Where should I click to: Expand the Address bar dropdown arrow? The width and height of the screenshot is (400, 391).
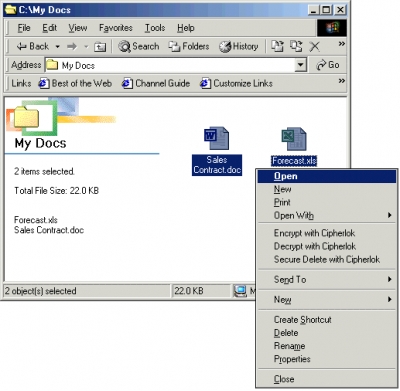point(300,65)
